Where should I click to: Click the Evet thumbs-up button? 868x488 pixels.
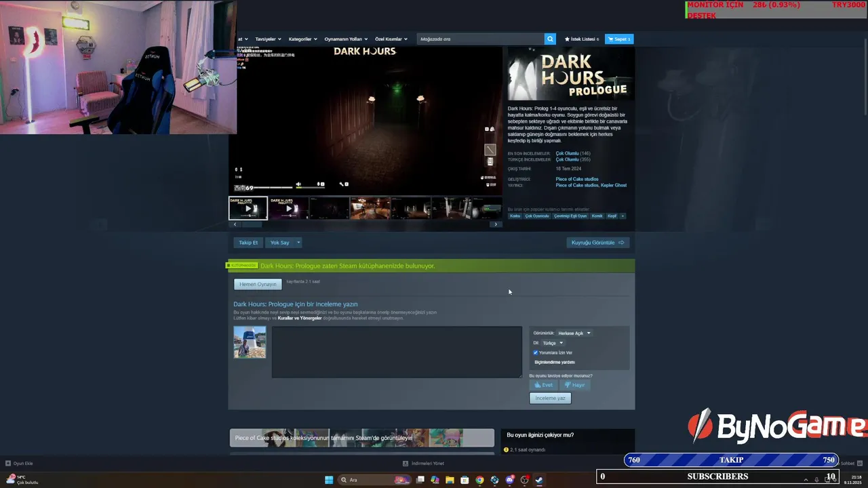[x=543, y=385]
